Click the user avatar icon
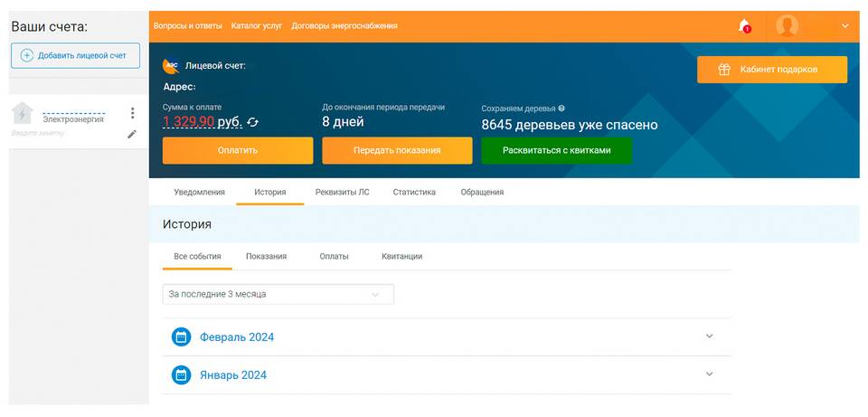This screenshot has height=417, width=868. (x=787, y=26)
